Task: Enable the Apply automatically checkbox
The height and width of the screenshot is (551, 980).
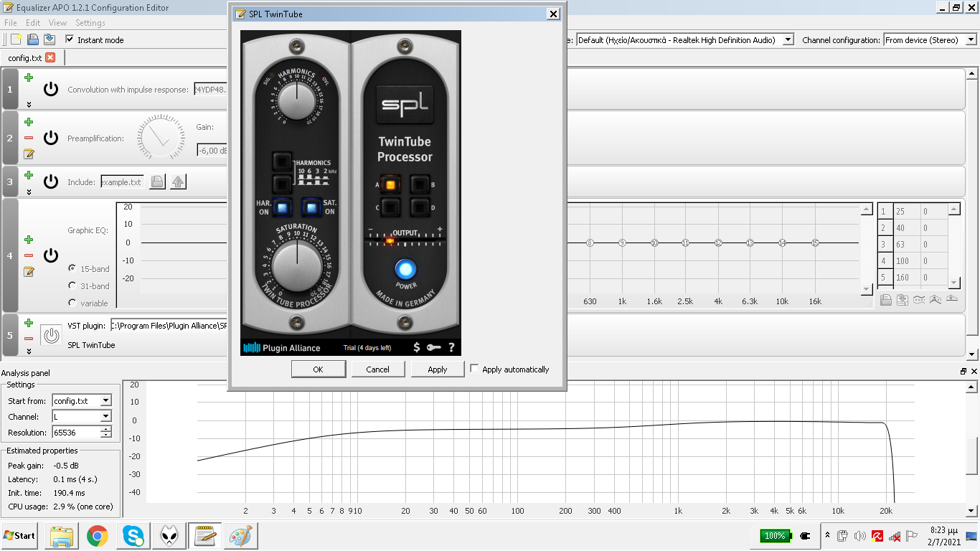Action: point(474,369)
